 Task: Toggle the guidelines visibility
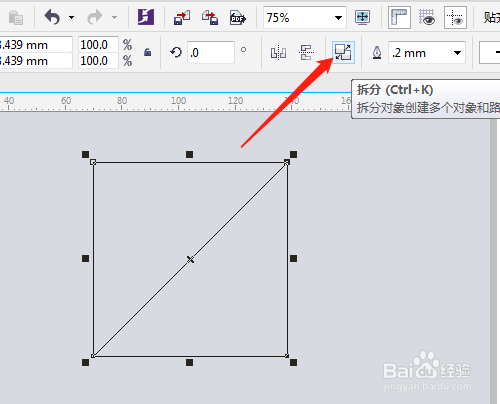click(455, 17)
